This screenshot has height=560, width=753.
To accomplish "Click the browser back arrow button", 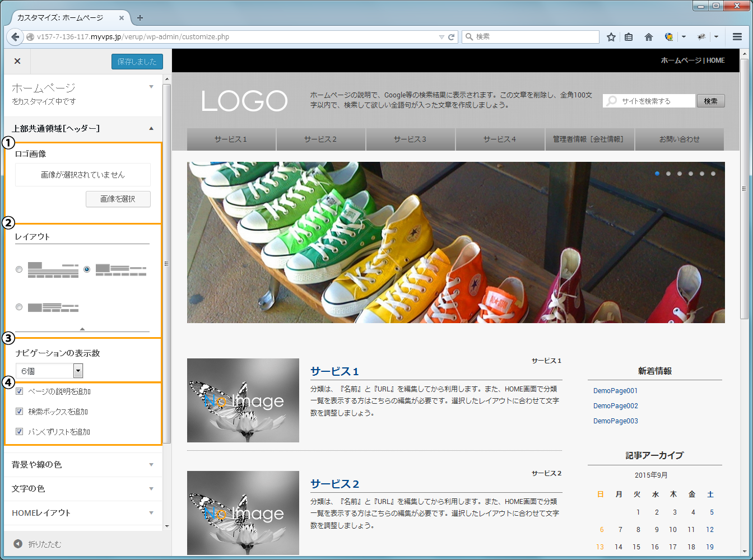I will 15,37.
